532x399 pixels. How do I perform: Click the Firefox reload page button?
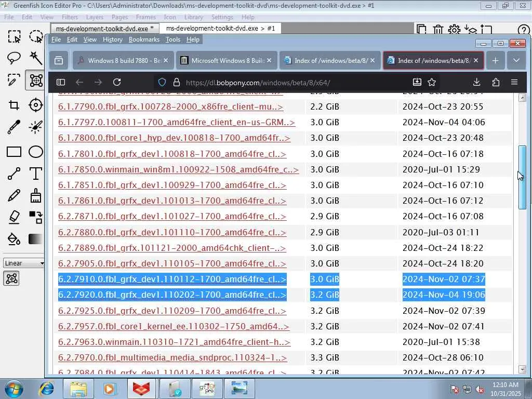pyautogui.click(x=117, y=82)
